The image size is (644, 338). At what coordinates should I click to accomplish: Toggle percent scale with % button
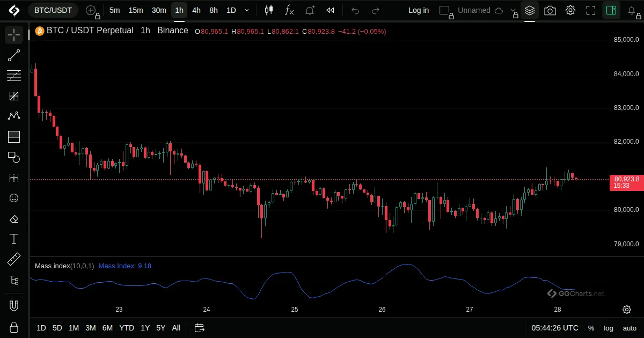tap(591, 328)
